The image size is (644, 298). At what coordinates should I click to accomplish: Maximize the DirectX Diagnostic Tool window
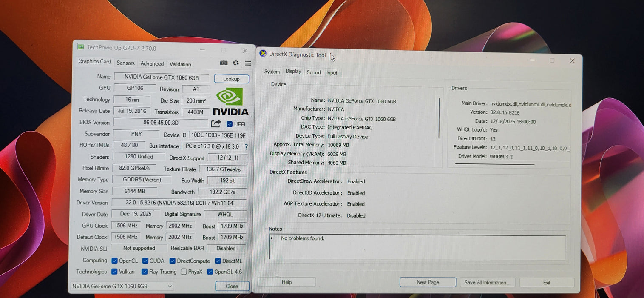click(552, 60)
